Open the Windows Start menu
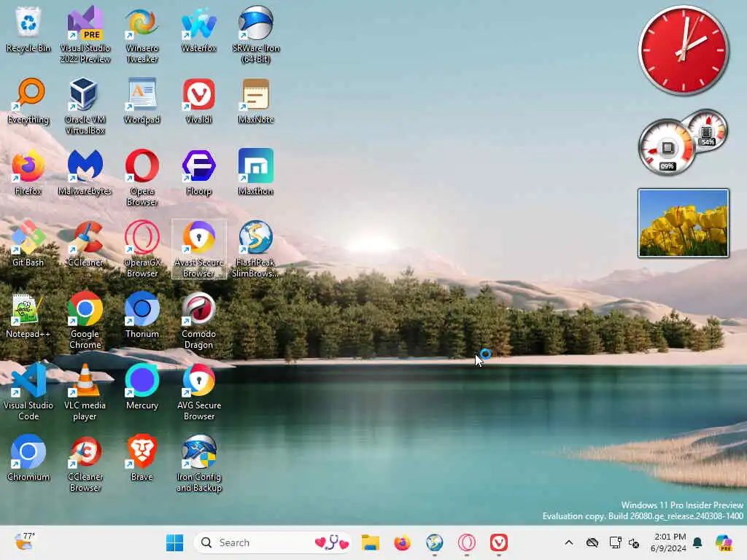The width and height of the screenshot is (747, 560). pyautogui.click(x=174, y=542)
